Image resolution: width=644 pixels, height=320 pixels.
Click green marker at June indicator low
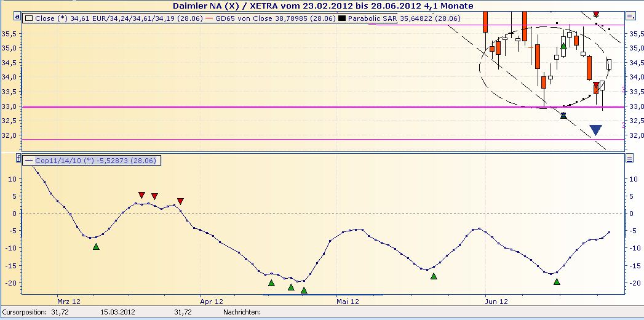(x=557, y=281)
